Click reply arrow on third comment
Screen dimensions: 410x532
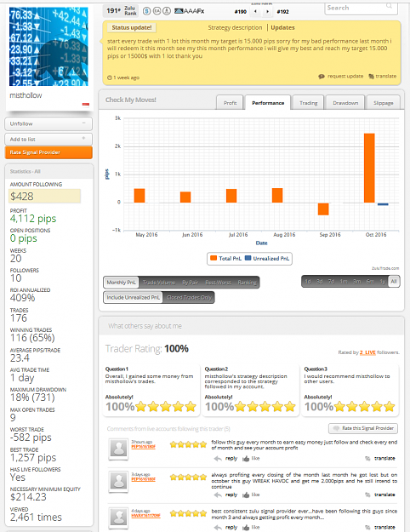click(218, 527)
